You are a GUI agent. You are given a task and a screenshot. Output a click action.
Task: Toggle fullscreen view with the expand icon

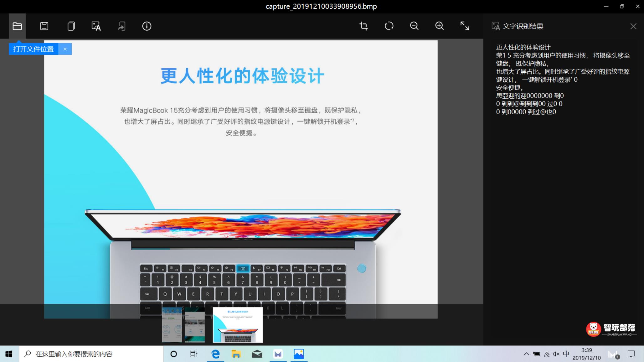pyautogui.click(x=464, y=26)
